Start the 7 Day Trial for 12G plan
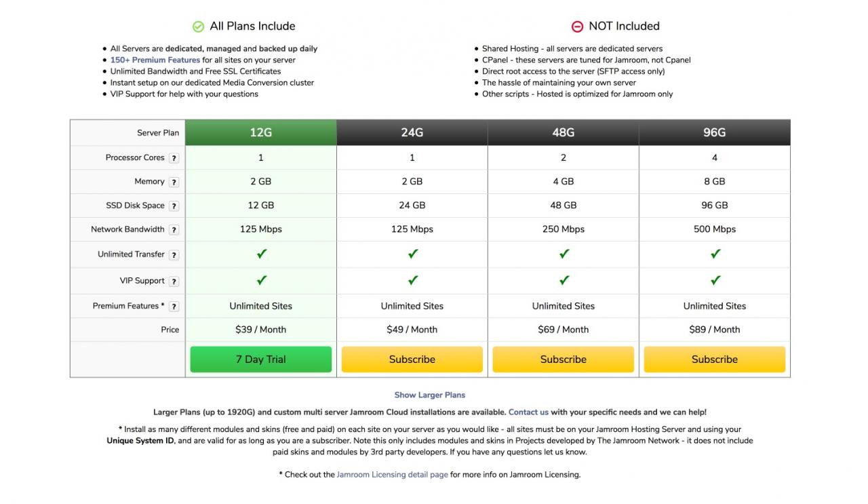The image size is (868, 504). pyautogui.click(x=261, y=360)
